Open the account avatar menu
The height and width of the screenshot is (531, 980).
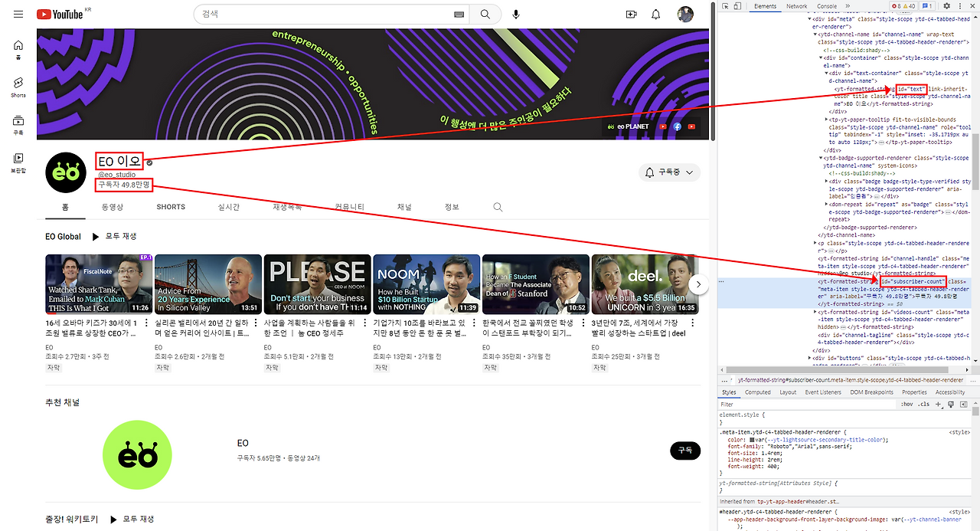[x=685, y=15]
